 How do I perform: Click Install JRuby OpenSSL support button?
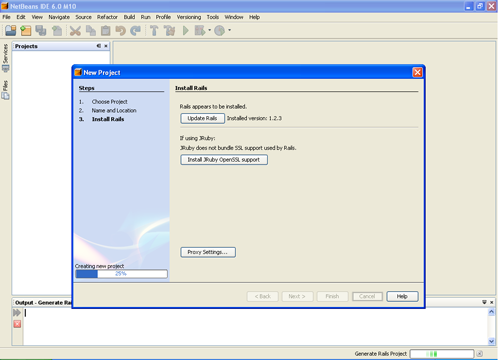tap(224, 160)
